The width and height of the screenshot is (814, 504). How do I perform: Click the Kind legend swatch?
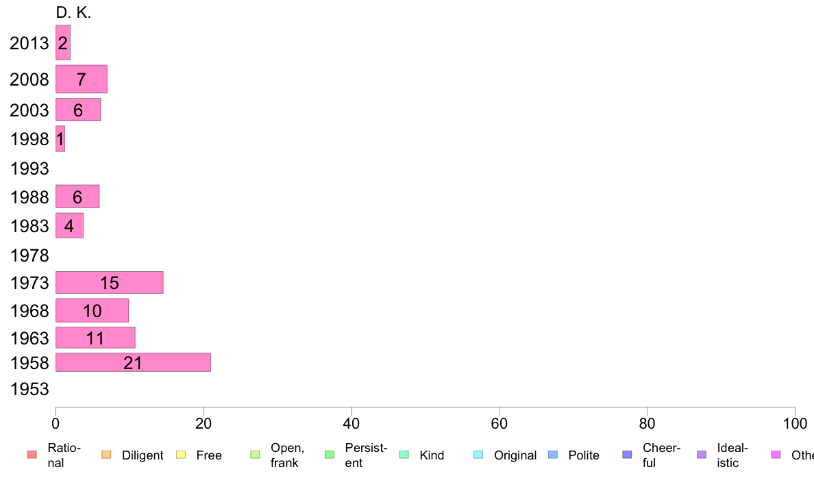point(404,455)
